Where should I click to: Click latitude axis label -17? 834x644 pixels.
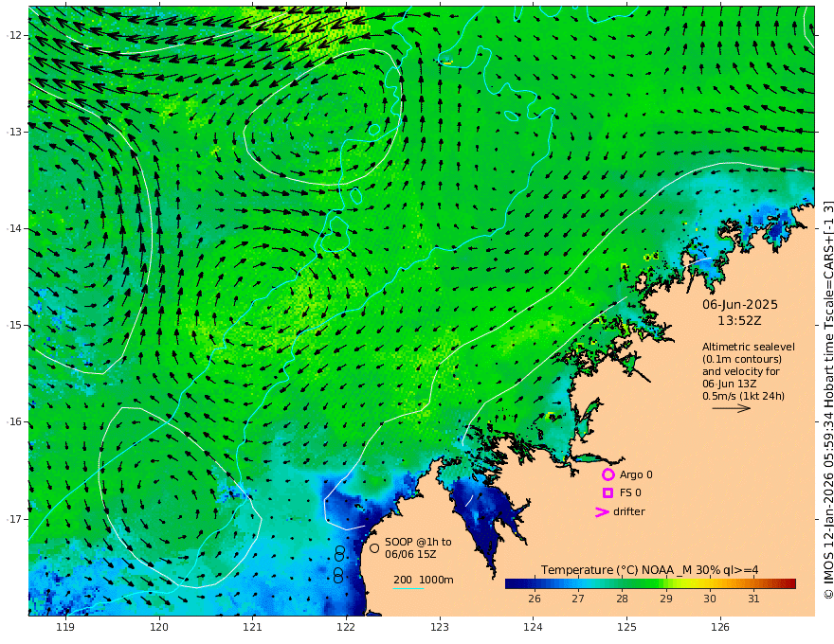14,519
